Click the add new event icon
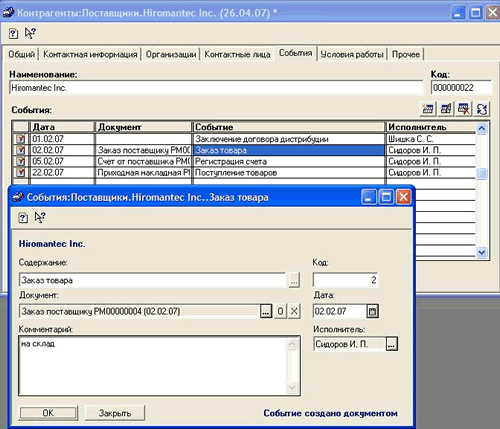Image resolution: width=500 pixels, height=429 pixels. (x=428, y=109)
